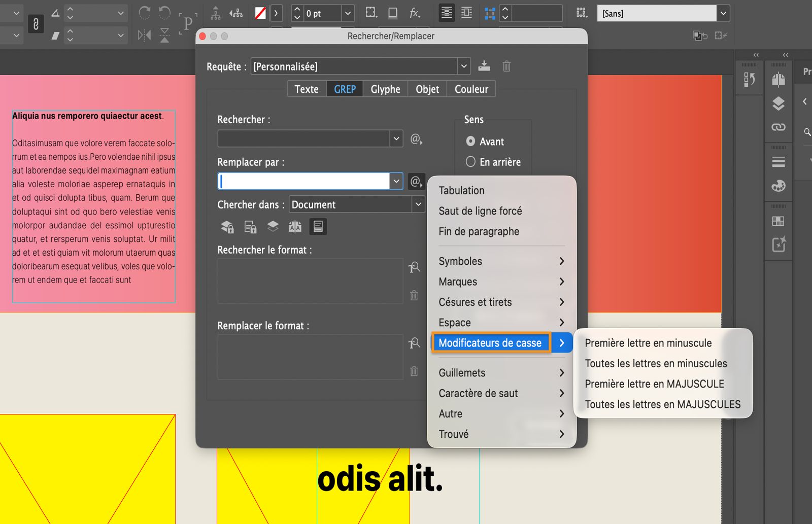Image resolution: width=812 pixels, height=524 pixels.
Task: Select the En arrière radio button
Action: (x=470, y=161)
